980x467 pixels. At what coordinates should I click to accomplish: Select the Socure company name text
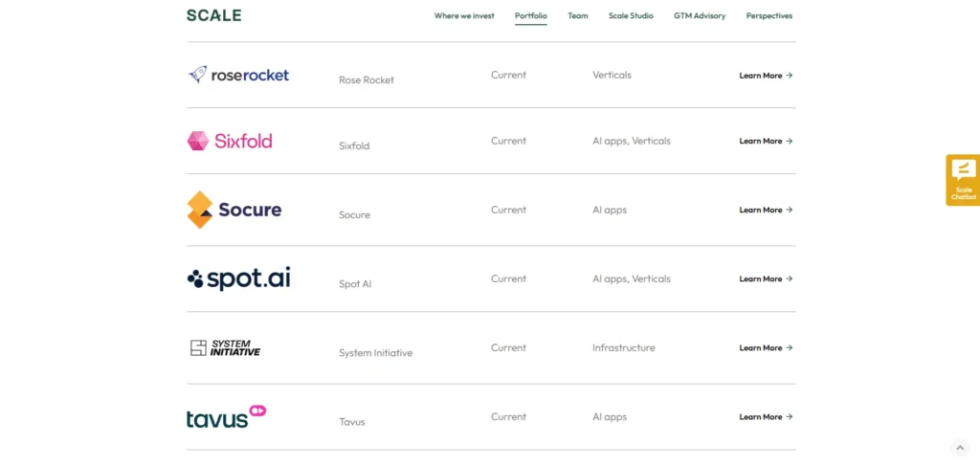(x=354, y=215)
